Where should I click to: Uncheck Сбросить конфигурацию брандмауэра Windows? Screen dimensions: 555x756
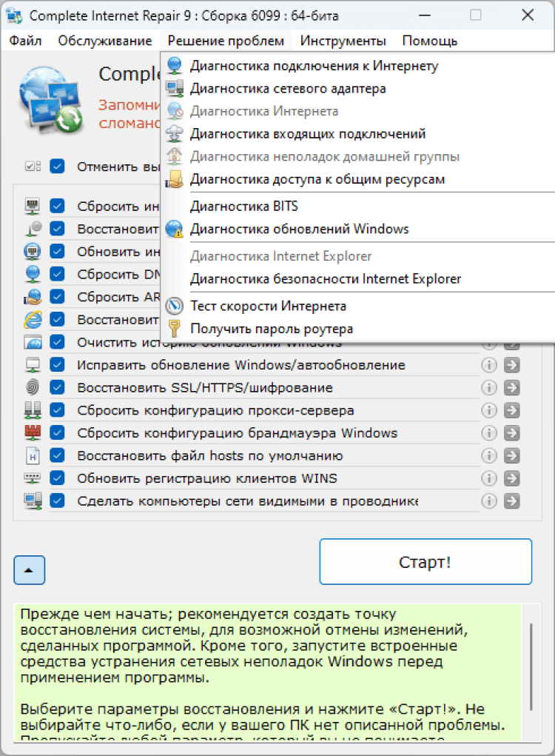(x=57, y=432)
